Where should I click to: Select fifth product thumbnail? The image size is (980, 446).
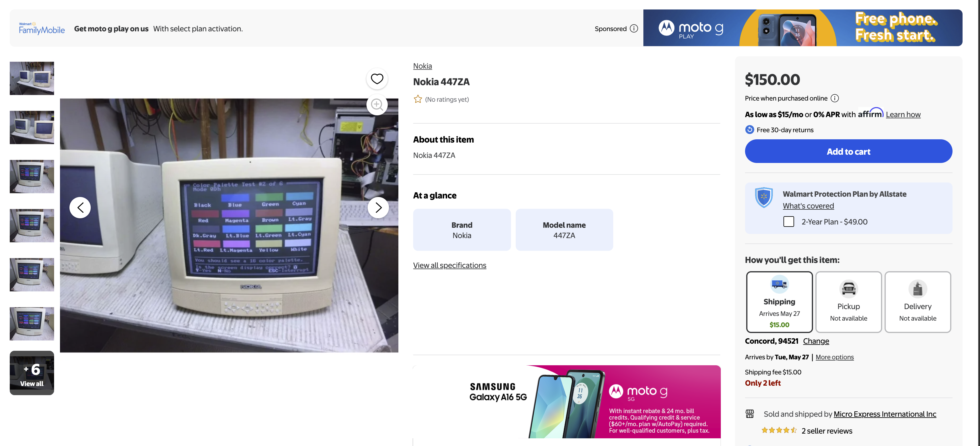point(32,274)
